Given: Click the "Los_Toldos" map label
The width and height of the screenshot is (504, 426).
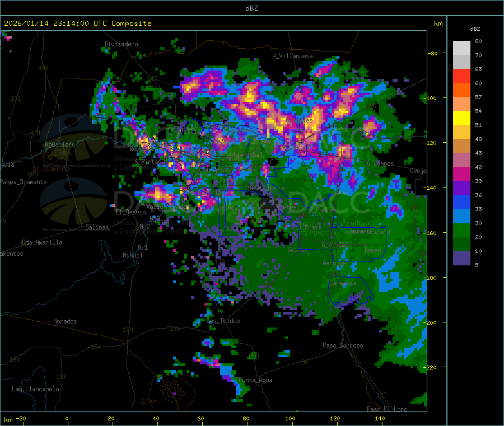Looking at the screenshot, I should pyautogui.click(x=224, y=321).
